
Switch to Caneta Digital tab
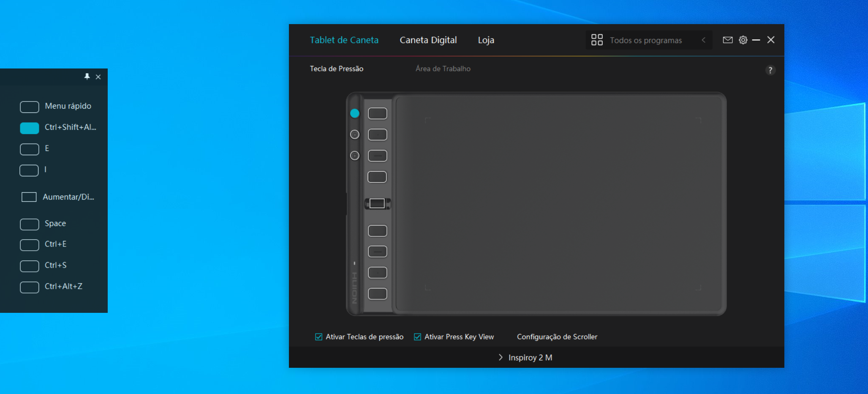tap(428, 40)
